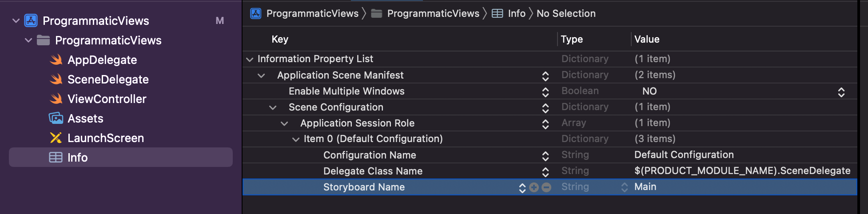Screen dimensions: 868x214
Task: Click the SceneDelegate Swift file icon
Action: tap(56, 79)
